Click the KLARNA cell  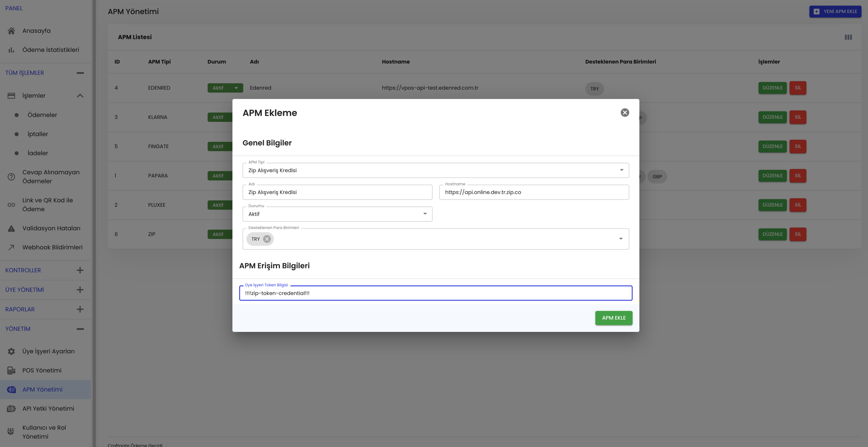tap(158, 117)
